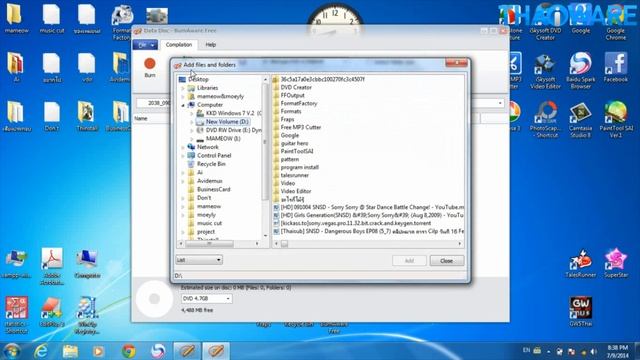Expand the Network tree node

point(183,147)
